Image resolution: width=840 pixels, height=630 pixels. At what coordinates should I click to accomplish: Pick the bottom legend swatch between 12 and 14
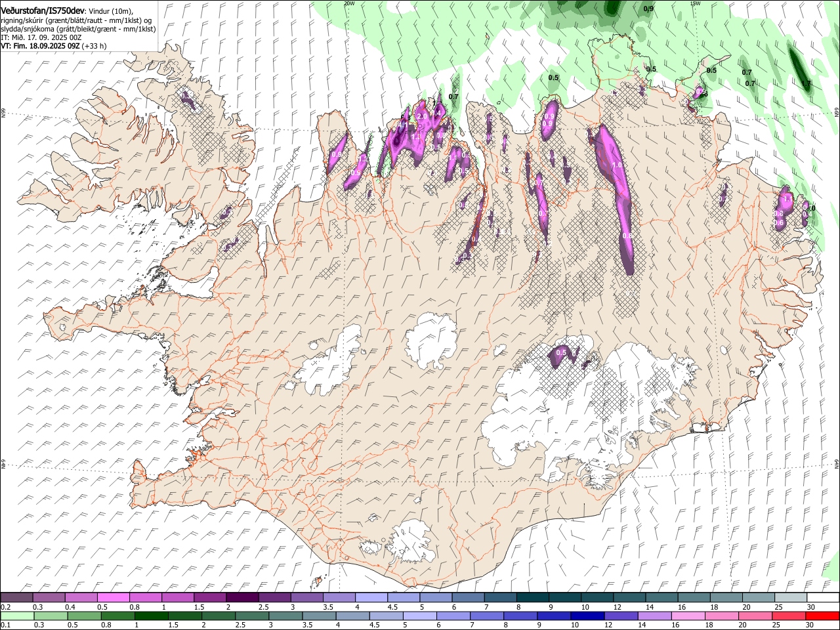click(x=620, y=616)
